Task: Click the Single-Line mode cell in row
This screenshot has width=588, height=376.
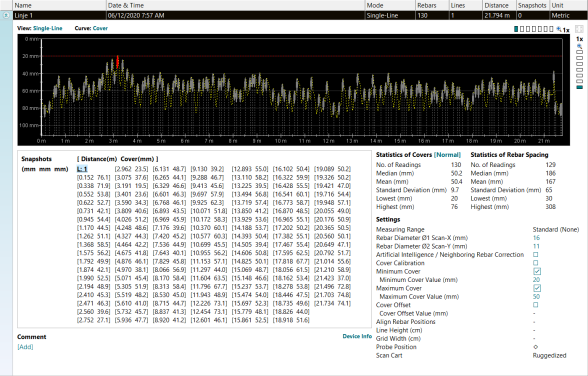Action: [390, 15]
